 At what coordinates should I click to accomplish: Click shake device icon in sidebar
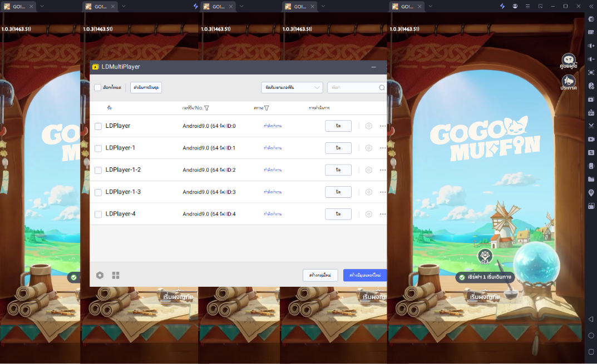[591, 166]
